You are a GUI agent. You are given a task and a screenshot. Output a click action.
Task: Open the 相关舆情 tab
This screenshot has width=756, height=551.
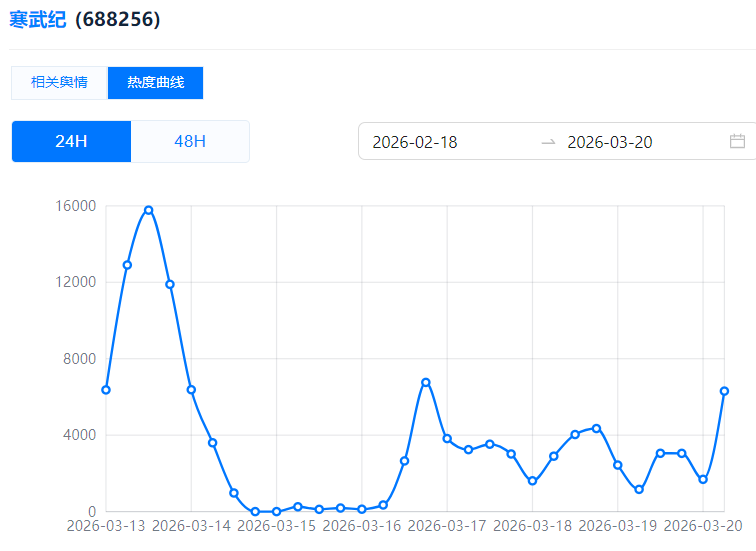59,83
